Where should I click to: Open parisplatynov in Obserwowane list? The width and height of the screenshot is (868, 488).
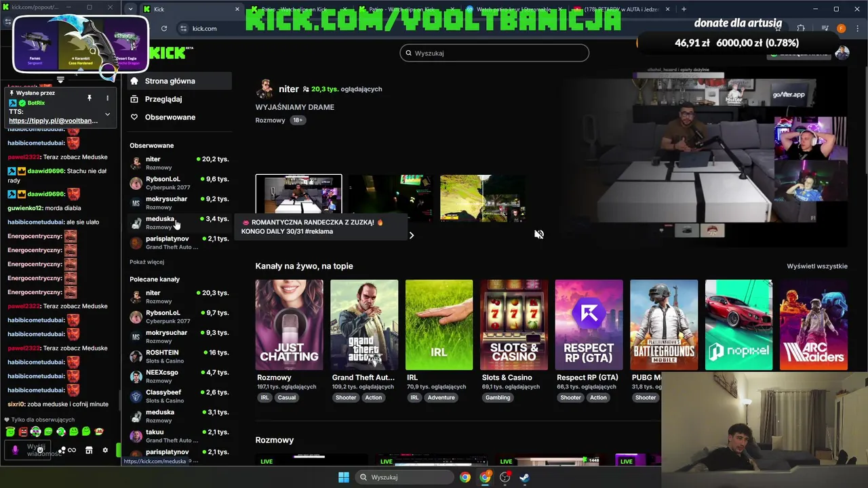pyautogui.click(x=179, y=243)
